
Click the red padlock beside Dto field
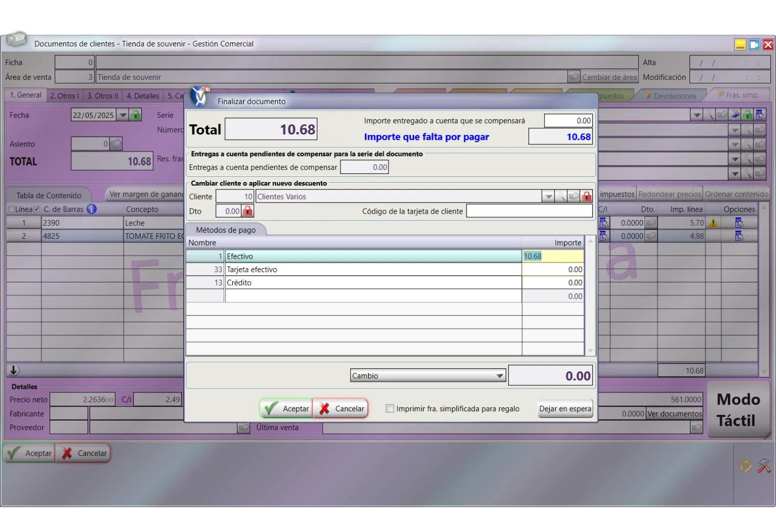[x=248, y=211]
